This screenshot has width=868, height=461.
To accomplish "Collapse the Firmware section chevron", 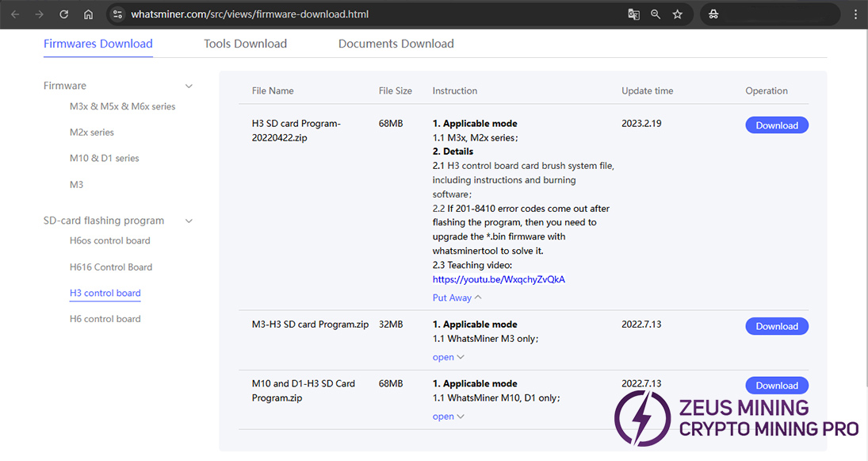I will (x=189, y=85).
